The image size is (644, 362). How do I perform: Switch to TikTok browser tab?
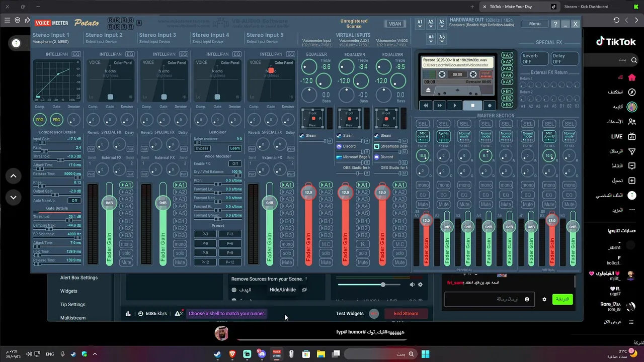coord(518,7)
